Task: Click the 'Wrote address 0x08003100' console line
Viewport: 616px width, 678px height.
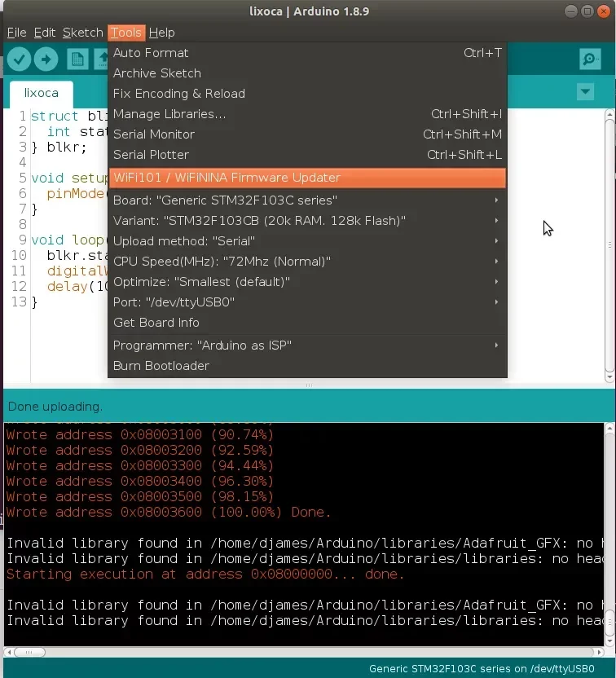Action: click(139, 434)
